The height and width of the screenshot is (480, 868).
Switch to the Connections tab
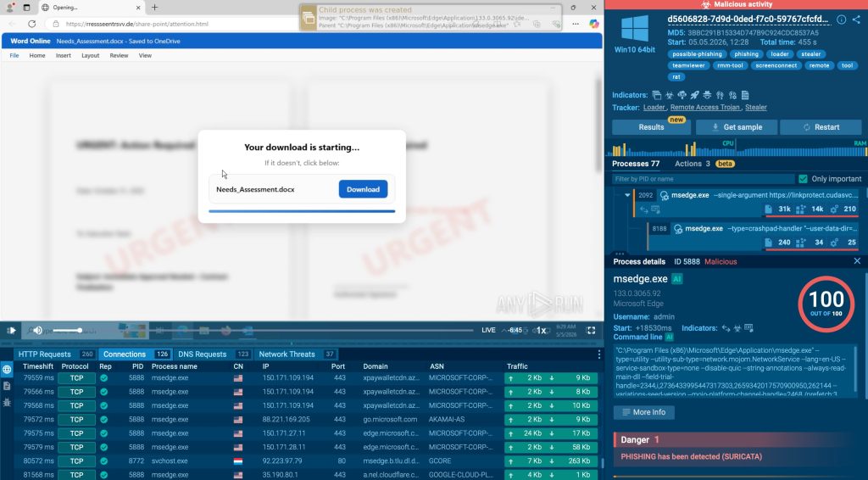[x=135, y=354]
